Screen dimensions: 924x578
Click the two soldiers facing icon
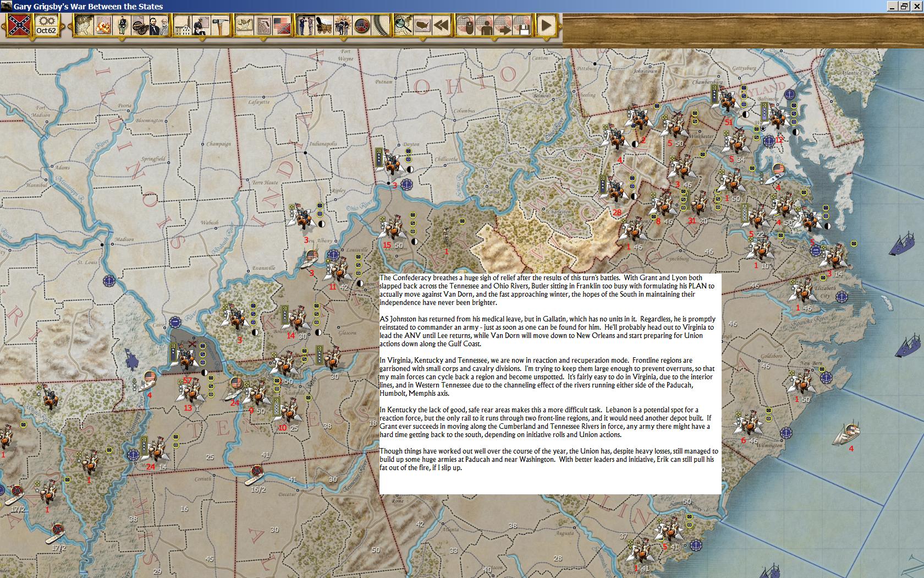[306, 25]
